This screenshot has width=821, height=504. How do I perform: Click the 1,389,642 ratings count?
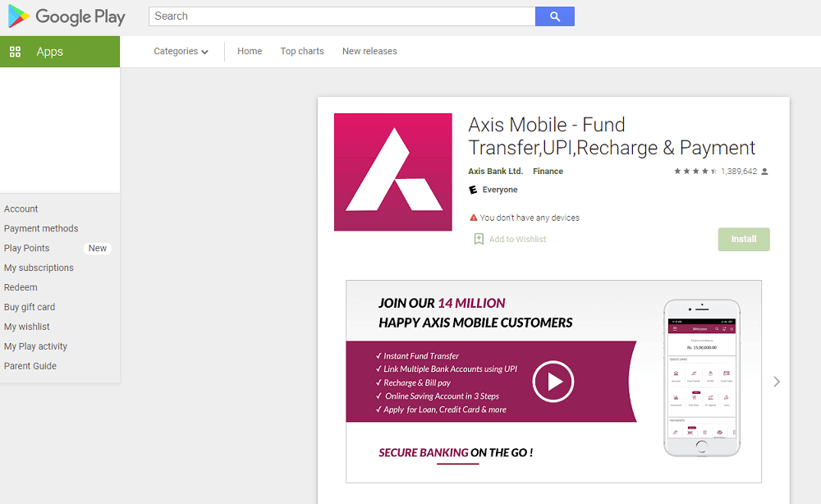click(x=739, y=171)
